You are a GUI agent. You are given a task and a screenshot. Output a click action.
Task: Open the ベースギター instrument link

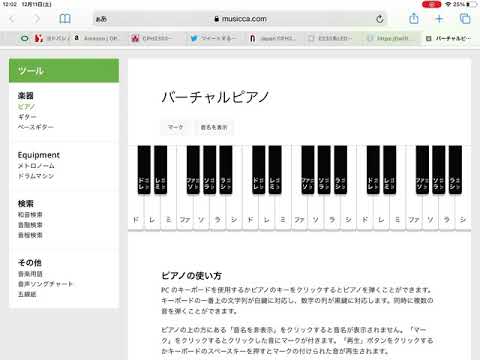tap(35, 127)
